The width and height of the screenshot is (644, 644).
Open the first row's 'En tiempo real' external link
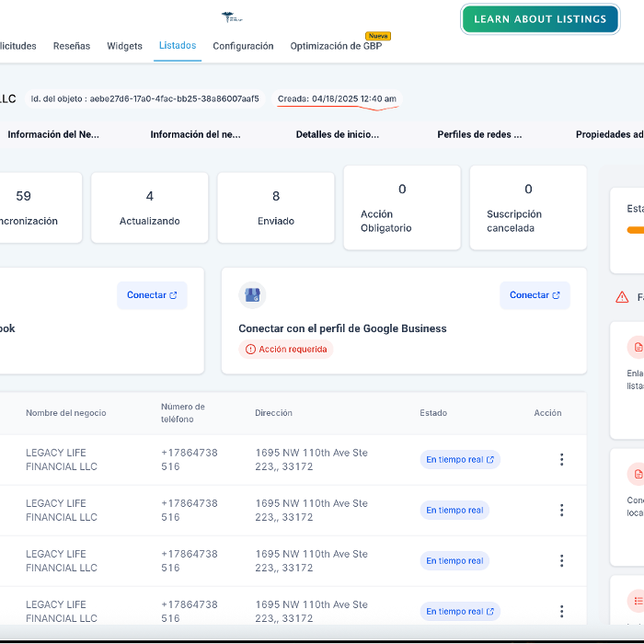(x=460, y=459)
